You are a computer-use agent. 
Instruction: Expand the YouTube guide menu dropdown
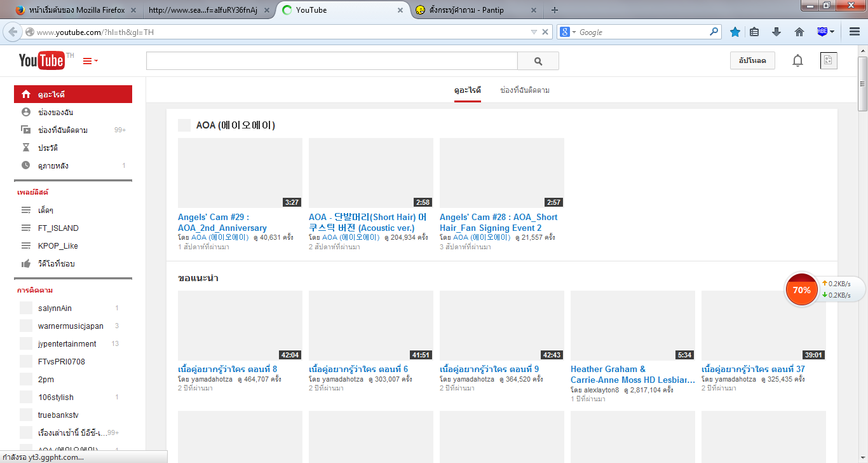(x=91, y=61)
